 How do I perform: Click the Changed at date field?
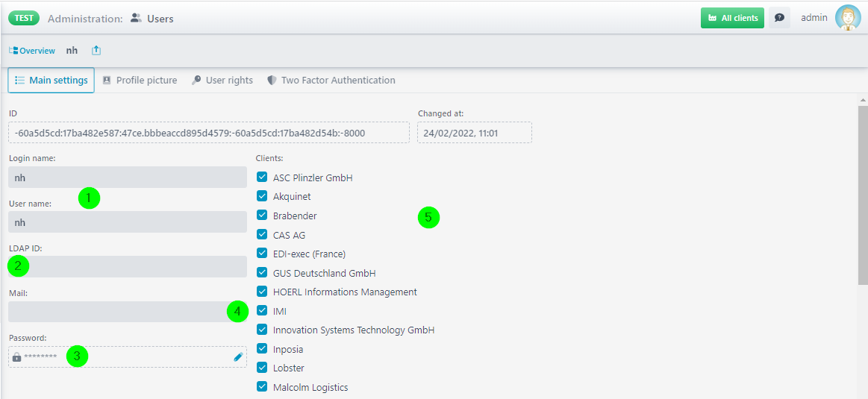(x=475, y=133)
